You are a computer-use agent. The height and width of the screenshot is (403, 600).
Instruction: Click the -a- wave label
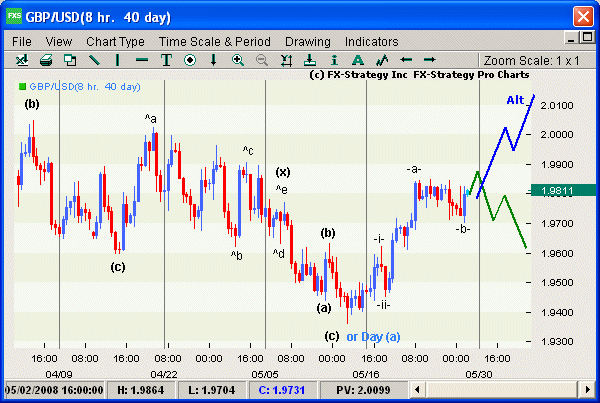tap(414, 169)
